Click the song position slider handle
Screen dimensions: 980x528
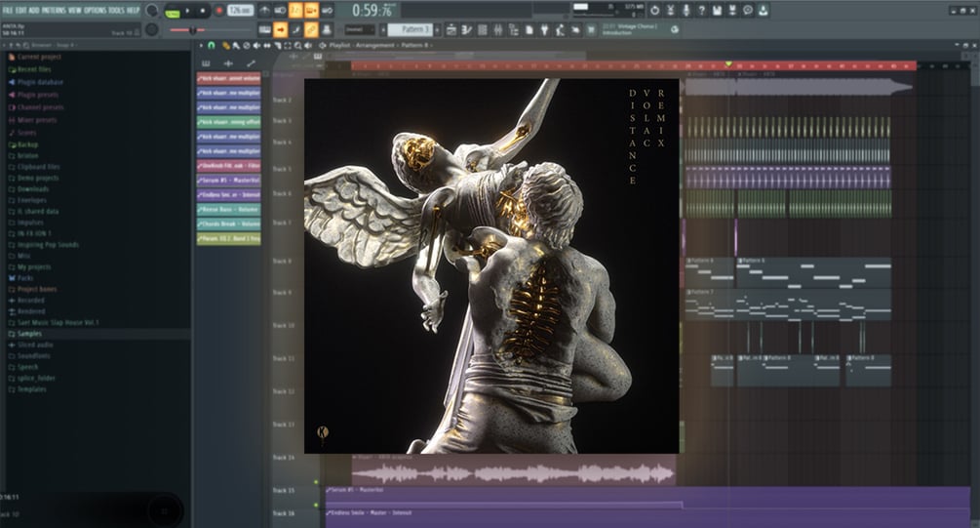tap(192, 30)
